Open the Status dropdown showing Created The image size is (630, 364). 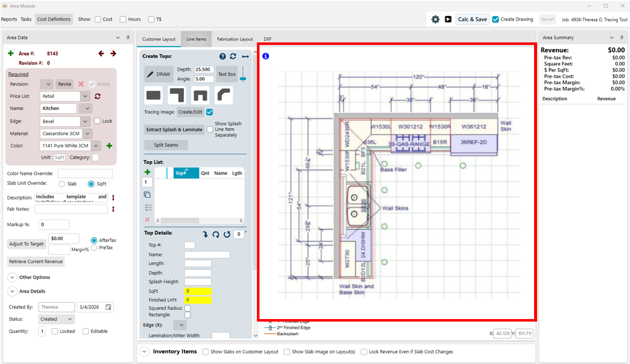tap(57, 319)
